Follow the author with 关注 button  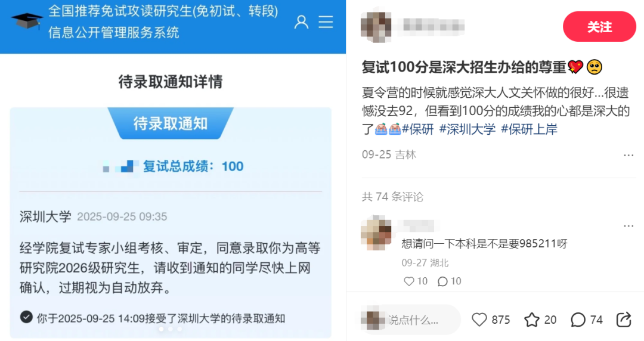(599, 27)
